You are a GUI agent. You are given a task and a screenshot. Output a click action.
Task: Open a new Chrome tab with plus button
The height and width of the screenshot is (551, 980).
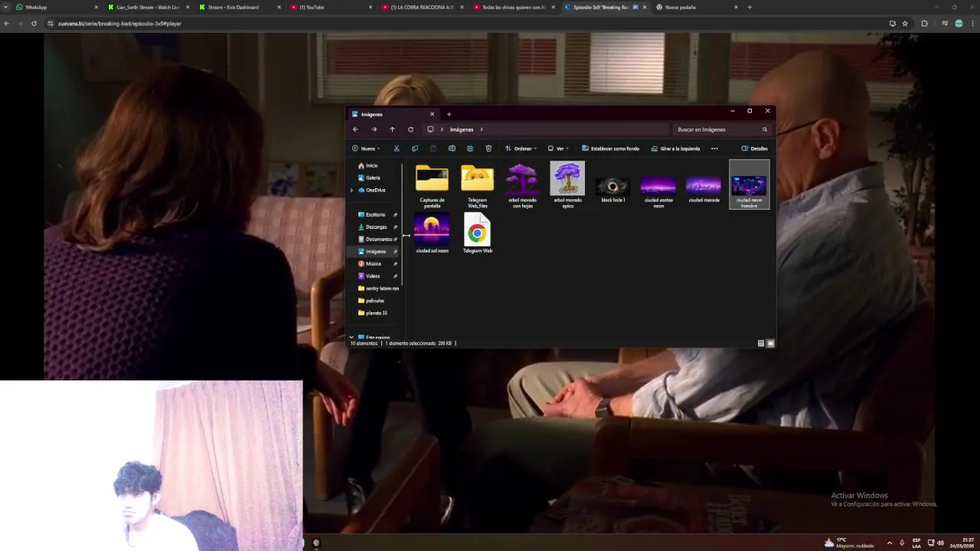(x=750, y=7)
